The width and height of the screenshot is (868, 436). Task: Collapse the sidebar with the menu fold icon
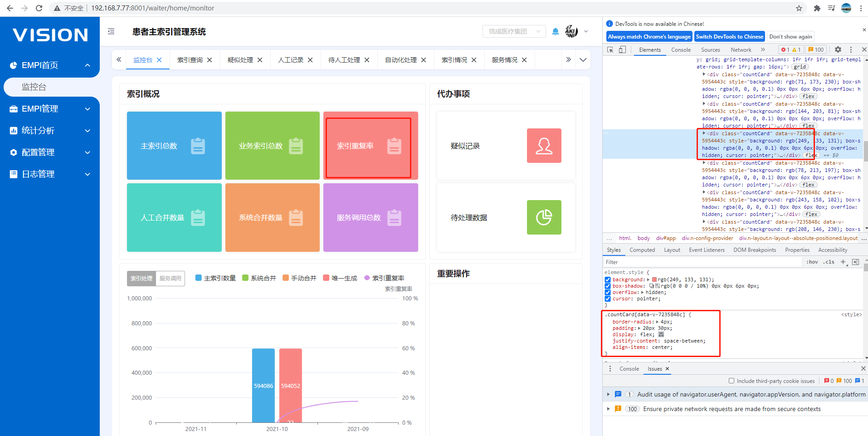[111, 31]
